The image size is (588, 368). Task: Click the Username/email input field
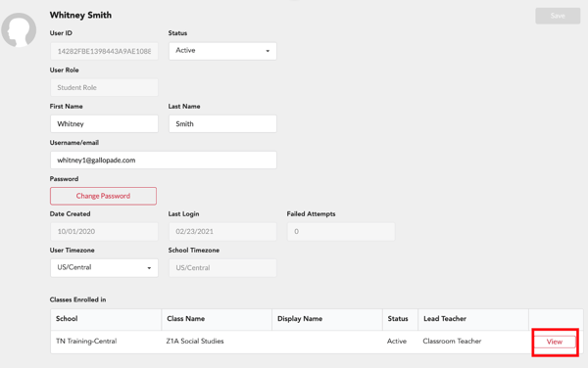[x=164, y=161]
